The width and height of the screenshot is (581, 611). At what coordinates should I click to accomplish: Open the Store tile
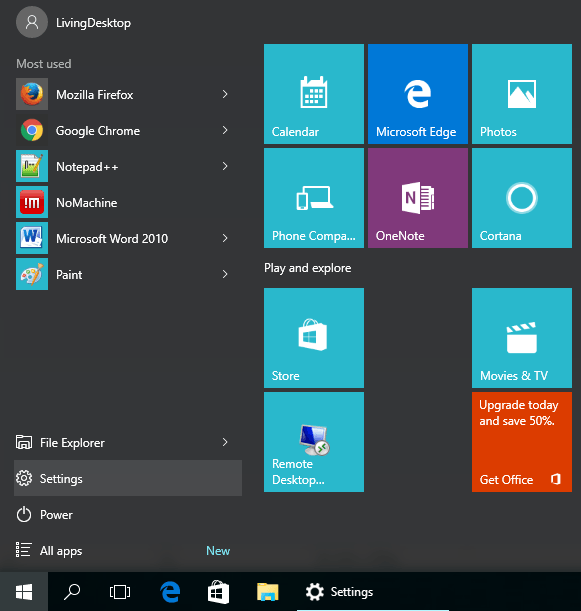pyautogui.click(x=314, y=338)
